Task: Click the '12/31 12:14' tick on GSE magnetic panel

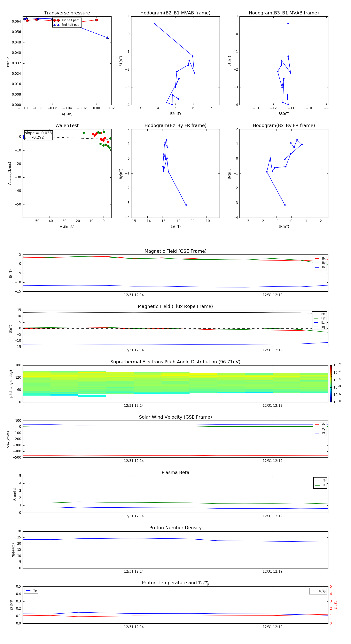Action: click(134, 295)
